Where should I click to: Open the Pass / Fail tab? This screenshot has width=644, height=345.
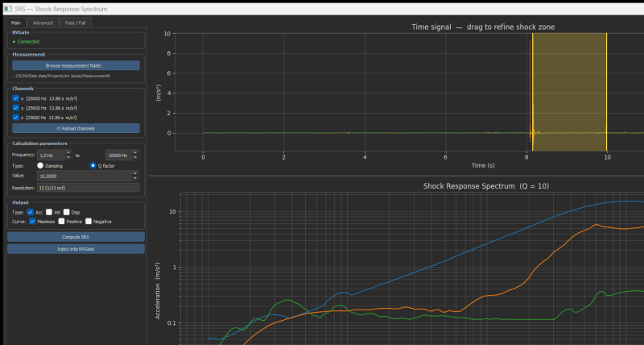75,23
